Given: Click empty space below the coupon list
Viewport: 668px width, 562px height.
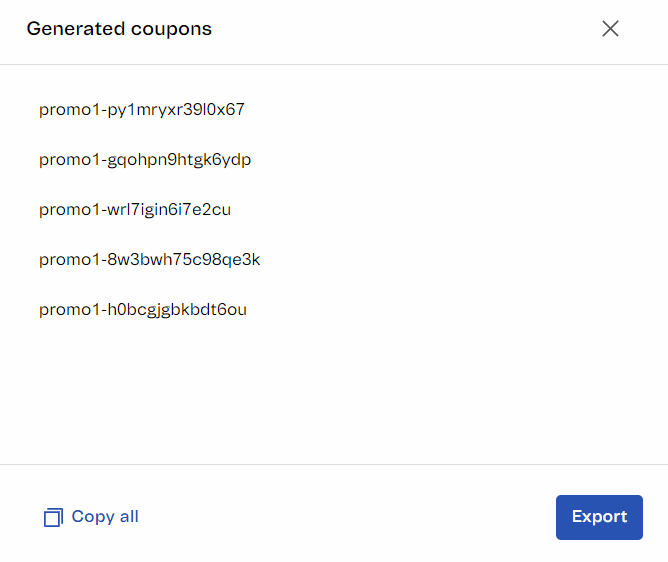Looking at the screenshot, I should click(x=334, y=400).
